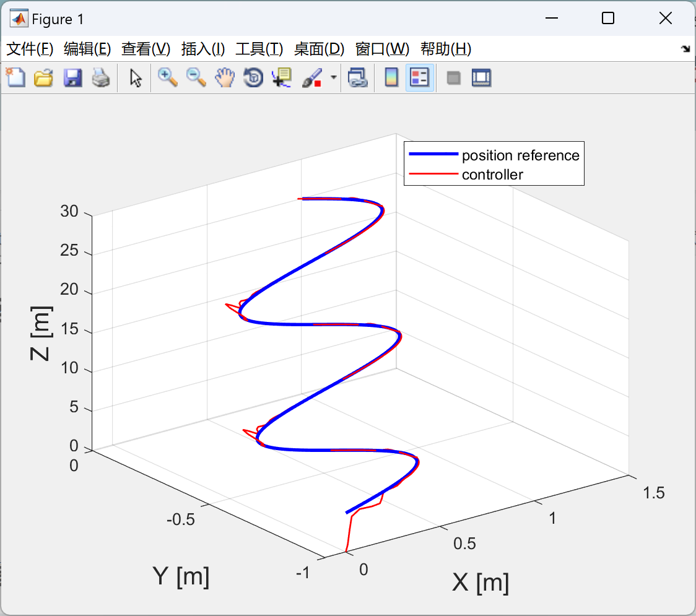This screenshot has height=616, width=696.
Task: Enable the Rotate 3D tool
Action: pyautogui.click(x=253, y=77)
